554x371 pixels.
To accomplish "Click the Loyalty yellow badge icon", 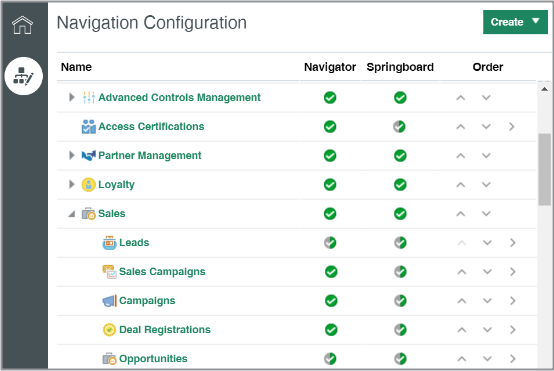I will (89, 184).
